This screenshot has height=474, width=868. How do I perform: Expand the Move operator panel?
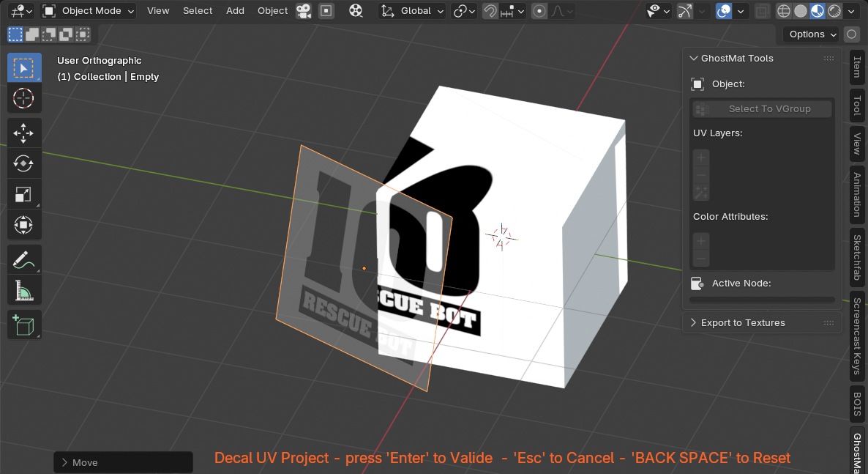[x=85, y=462]
